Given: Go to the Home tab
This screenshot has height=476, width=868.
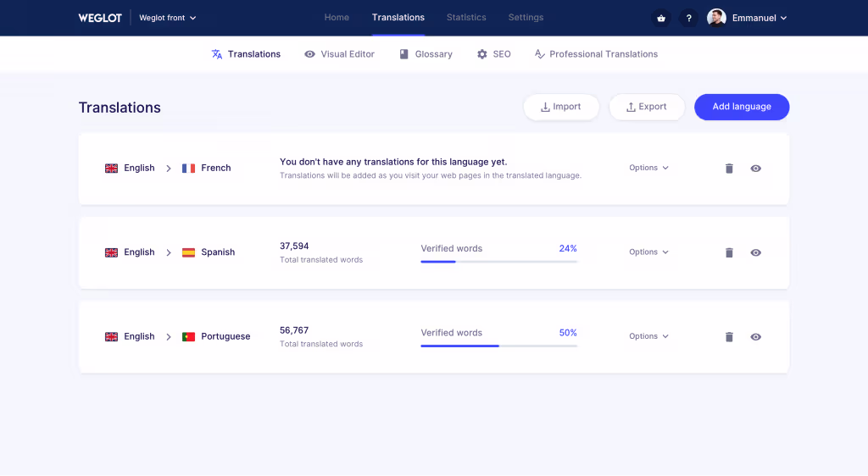Looking at the screenshot, I should pyautogui.click(x=337, y=17).
